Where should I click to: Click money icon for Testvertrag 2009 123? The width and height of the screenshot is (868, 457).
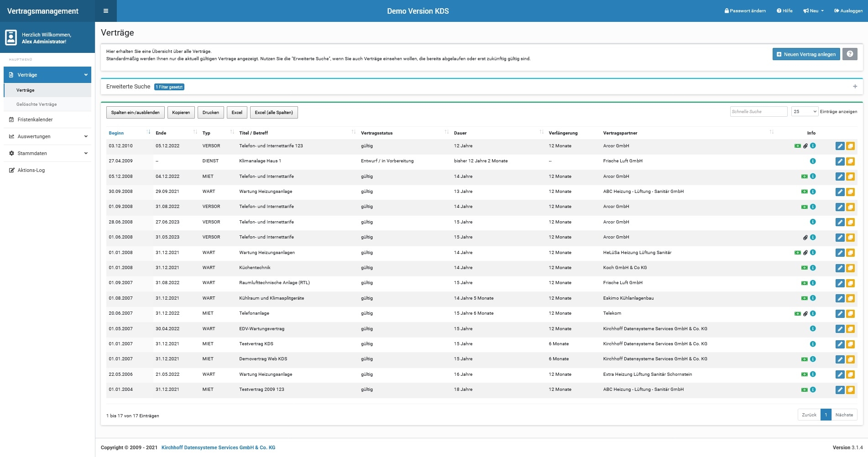coord(804,390)
